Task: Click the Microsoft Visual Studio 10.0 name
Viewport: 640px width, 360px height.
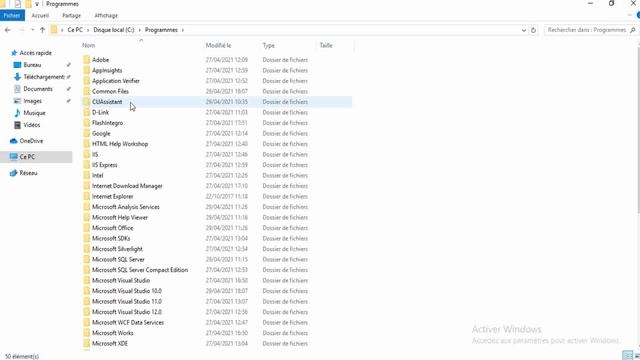Action: pos(127,291)
